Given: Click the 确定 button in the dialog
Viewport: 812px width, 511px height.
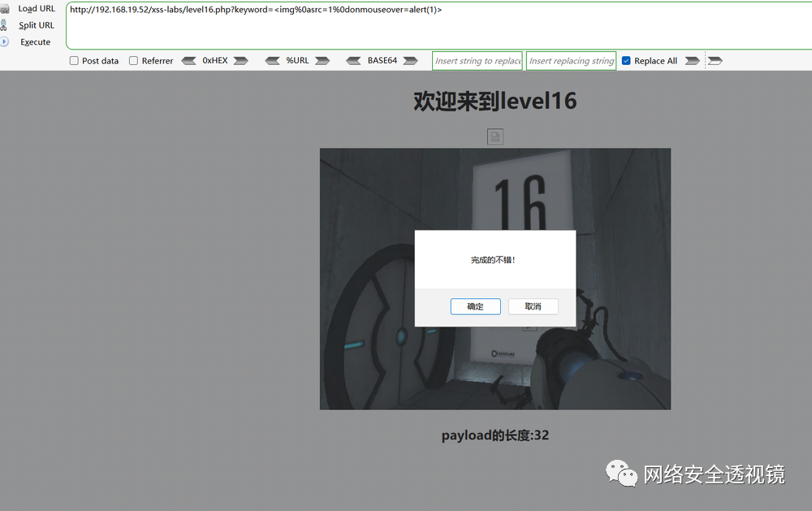Looking at the screenshot, I should [475, 306].
